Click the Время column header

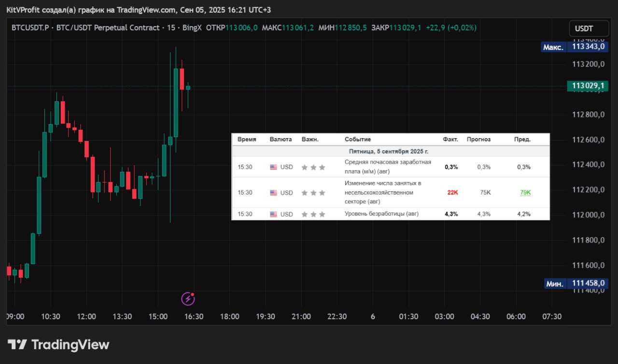(x=247, y=139)
